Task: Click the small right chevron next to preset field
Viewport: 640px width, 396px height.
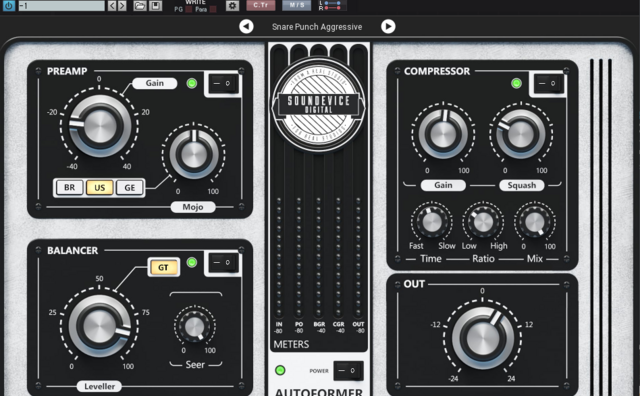Action: [x=122, y=6]
